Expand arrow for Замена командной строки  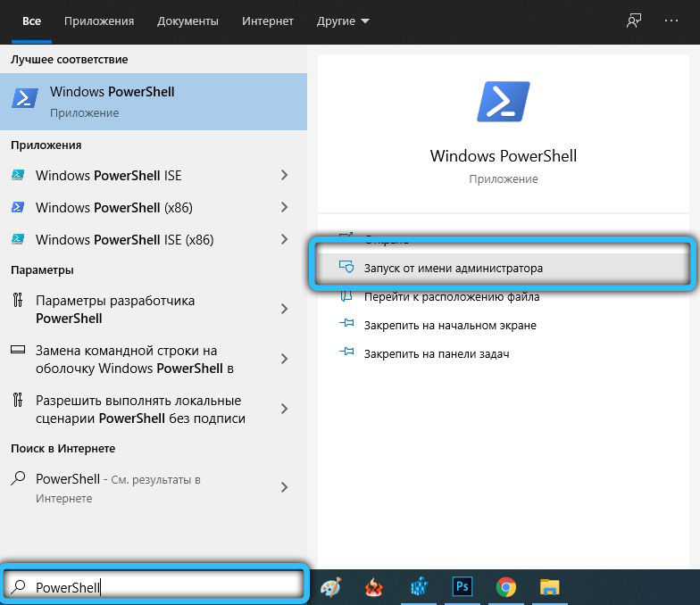[284, 359]
